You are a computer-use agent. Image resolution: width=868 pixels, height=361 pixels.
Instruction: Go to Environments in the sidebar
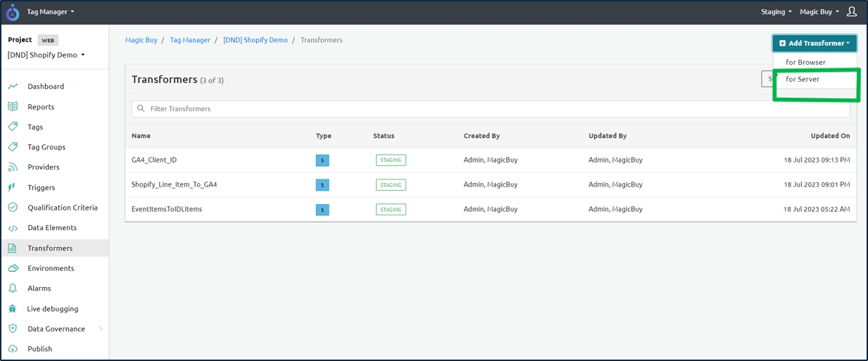click(51, 269)
